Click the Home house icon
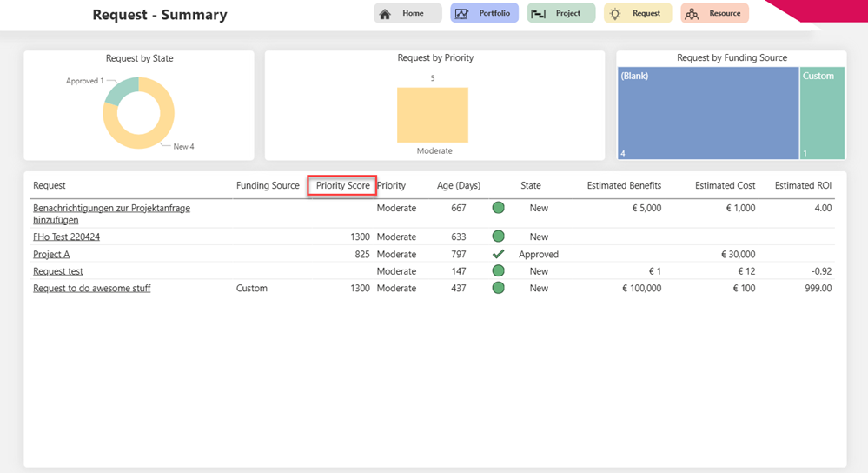The image size is (868, 473). pos(386,14)
